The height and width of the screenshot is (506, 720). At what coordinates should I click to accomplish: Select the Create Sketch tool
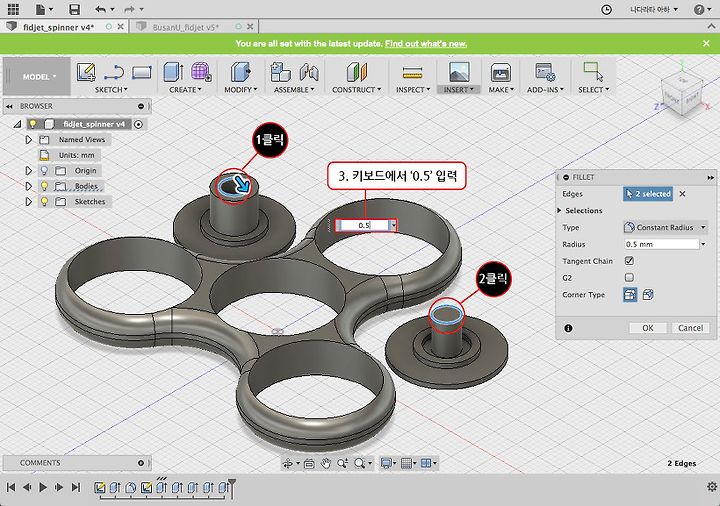pos(86,72)
